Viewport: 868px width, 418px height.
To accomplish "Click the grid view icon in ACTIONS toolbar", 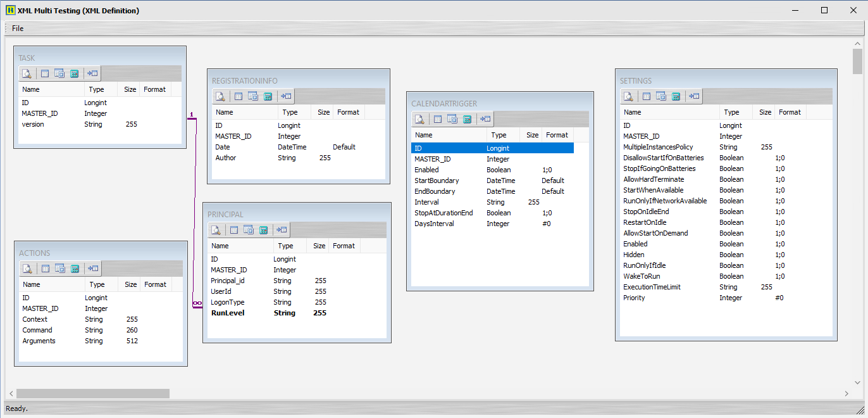I will (46, 269).
